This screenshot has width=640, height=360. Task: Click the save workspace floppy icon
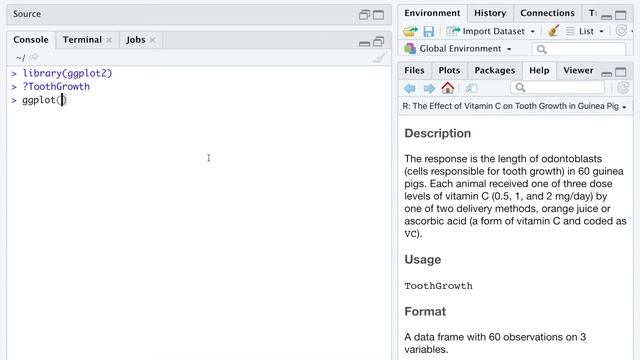tap(429, 31)
